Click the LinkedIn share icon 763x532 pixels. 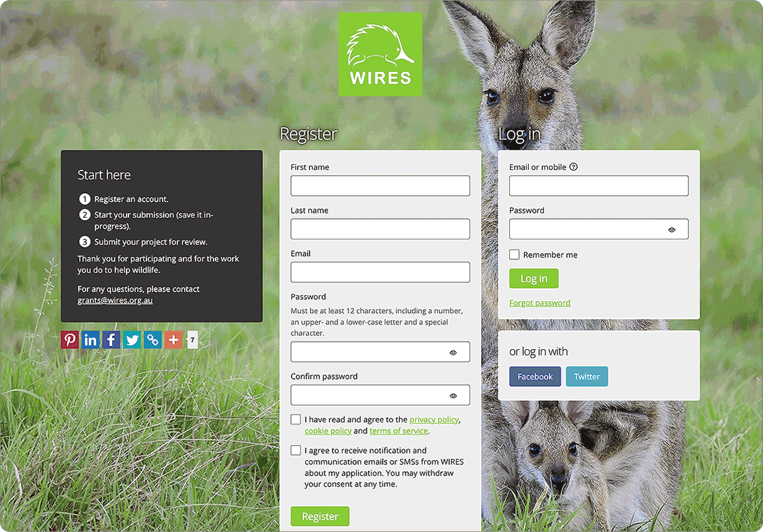click(x=90, y=339)
